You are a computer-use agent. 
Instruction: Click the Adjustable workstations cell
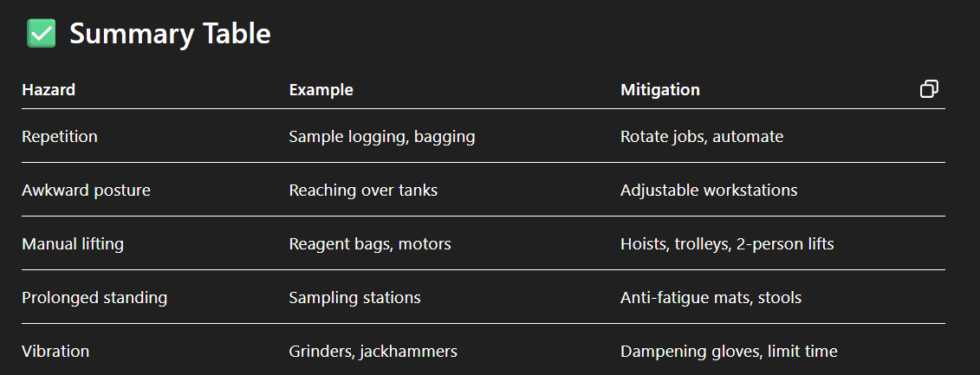click(708, 191)
